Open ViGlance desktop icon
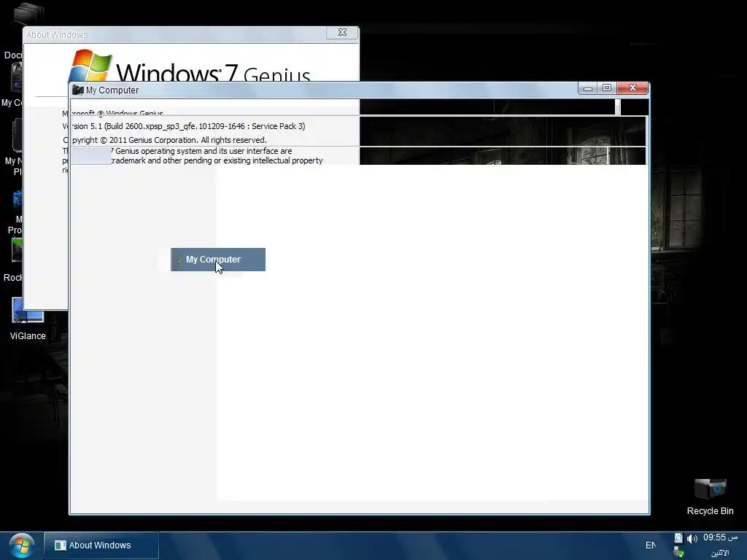 28,319
